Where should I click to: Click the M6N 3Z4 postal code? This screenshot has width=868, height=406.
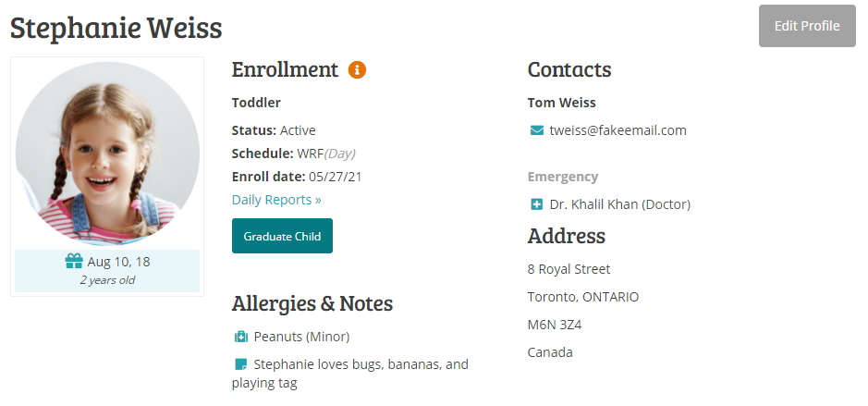pos(555,325)
